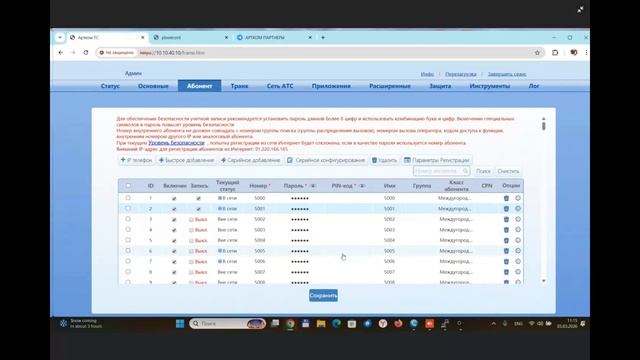Click options circle icon for subscriber 5006
The height and width of the screenshot is (360, 640).
pyautogui.click(x=518, y=262)
